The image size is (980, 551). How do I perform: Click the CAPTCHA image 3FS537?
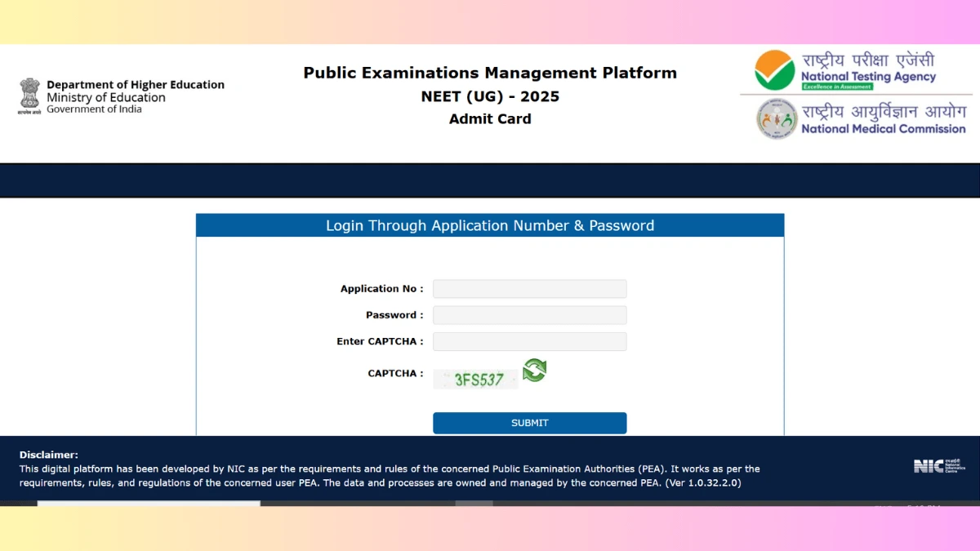[x=476, y=379]
